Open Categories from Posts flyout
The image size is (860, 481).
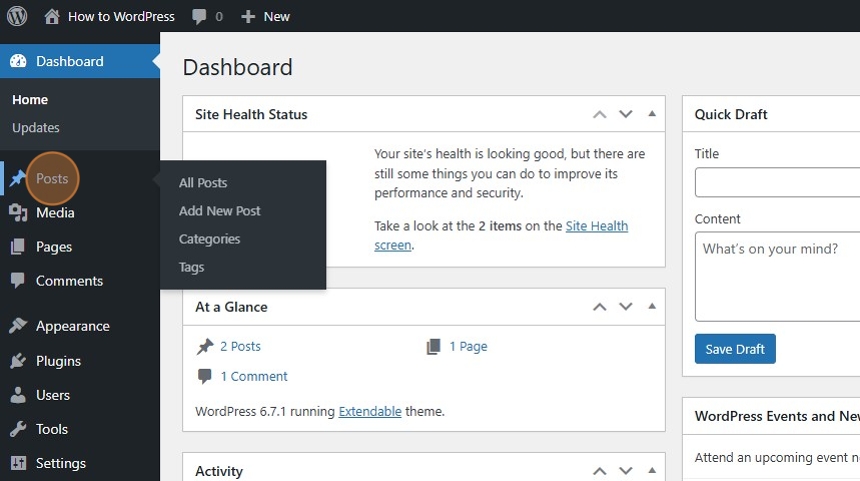click(210, 239)
